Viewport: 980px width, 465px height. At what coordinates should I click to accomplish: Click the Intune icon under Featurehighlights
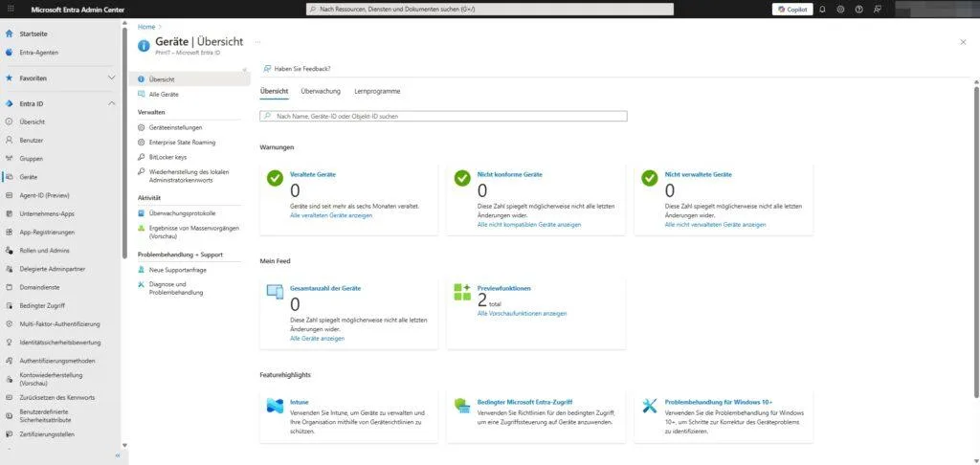pyautogui.click(x=275, y=406)
